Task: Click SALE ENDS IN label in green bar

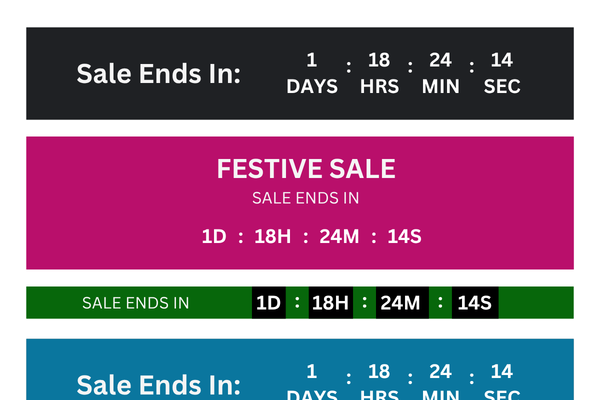Action: 135,303
